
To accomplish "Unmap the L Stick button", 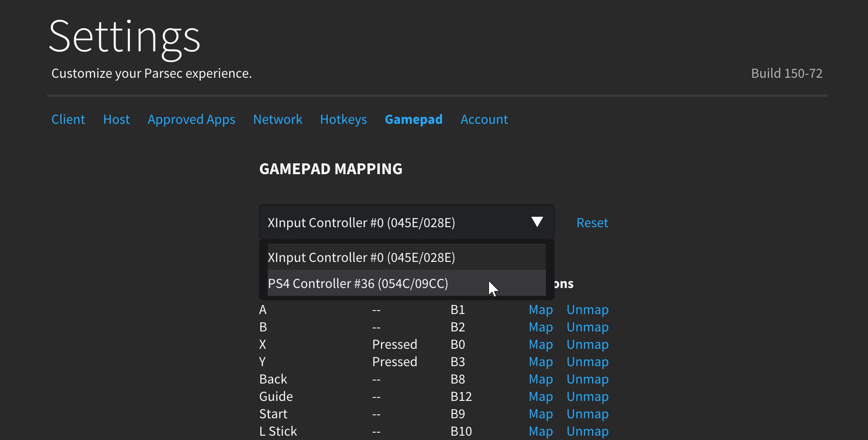I will 587,431.
